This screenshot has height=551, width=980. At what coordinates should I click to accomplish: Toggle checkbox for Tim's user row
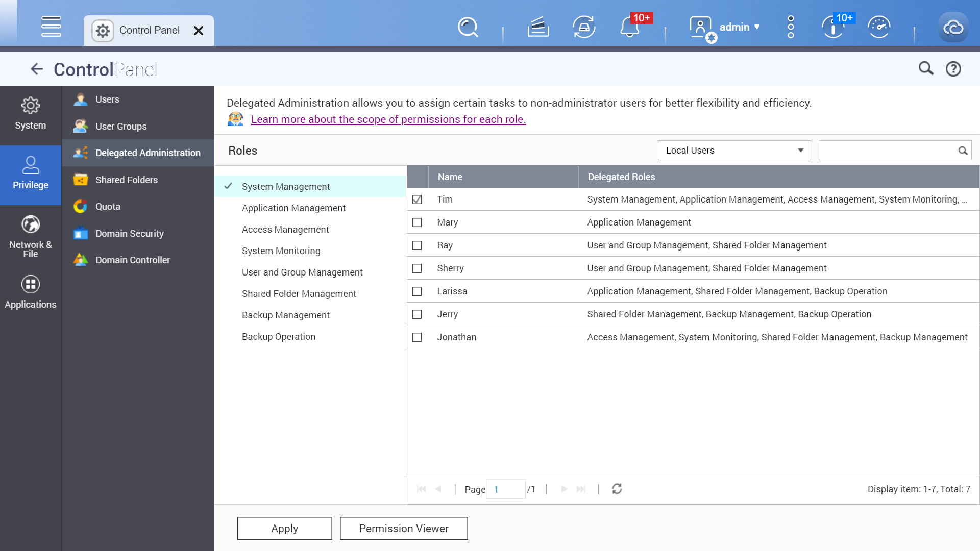click(x=416, y=199)
